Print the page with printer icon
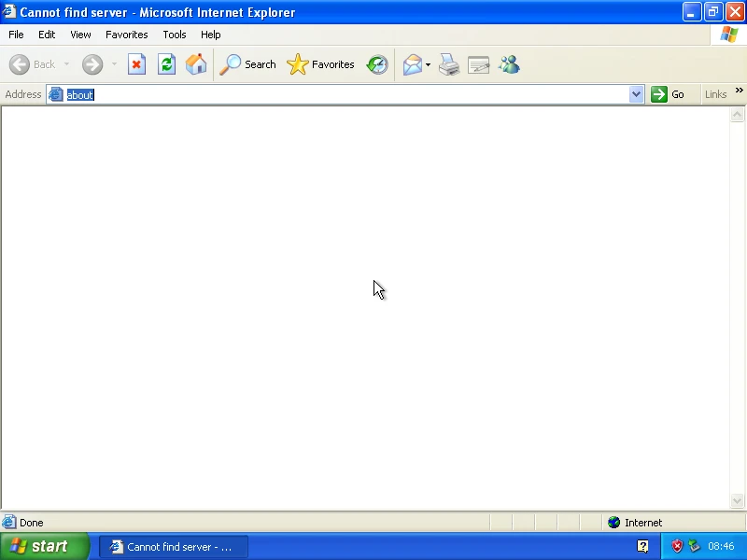This screenshot has height=560, width=747. tap(449, 64)
